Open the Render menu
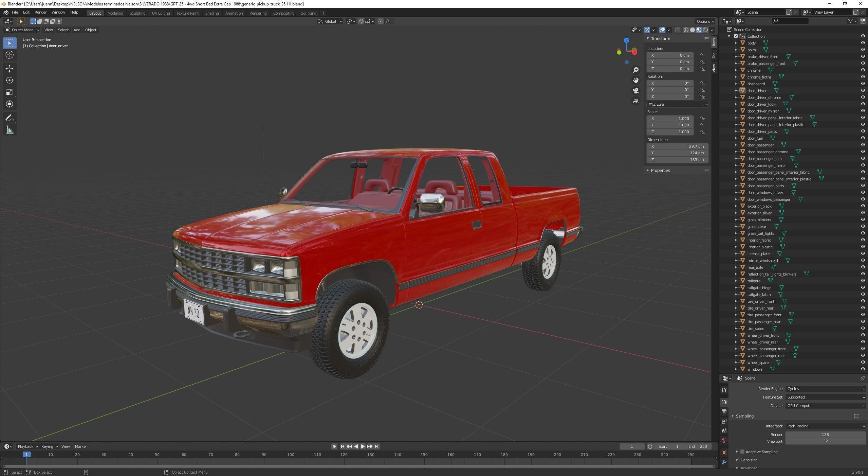Screen dimensions: 868x476 pos(41,12)
